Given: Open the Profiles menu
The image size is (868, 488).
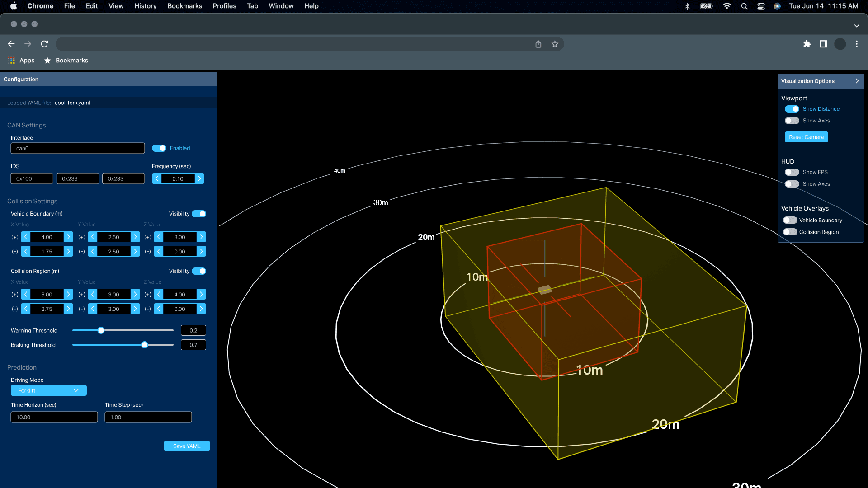Looking at the screenshot, I should (x=224, y=6).
